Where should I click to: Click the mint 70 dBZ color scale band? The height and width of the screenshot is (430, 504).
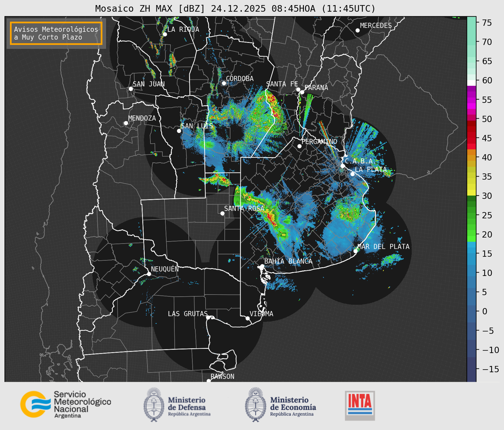[x=471, y=42]
